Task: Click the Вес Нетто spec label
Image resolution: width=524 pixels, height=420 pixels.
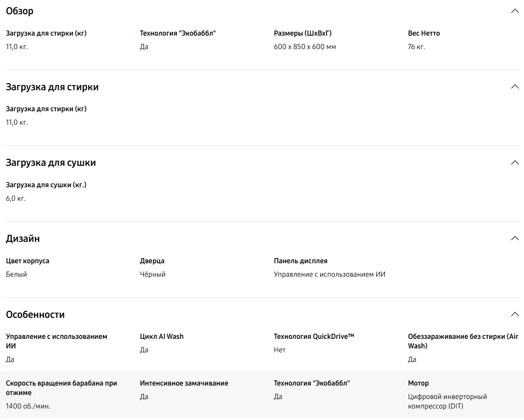Action: 424,33
